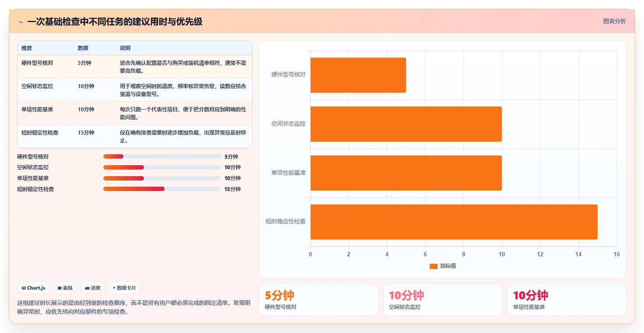The height and width of the screenshot is (333, 644).
Task: Click the 10分钟 单项性能基准 data card
Action: [567, 300]
